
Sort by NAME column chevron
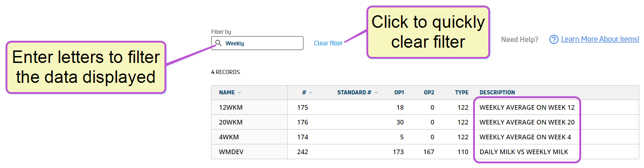click(239, 93)
